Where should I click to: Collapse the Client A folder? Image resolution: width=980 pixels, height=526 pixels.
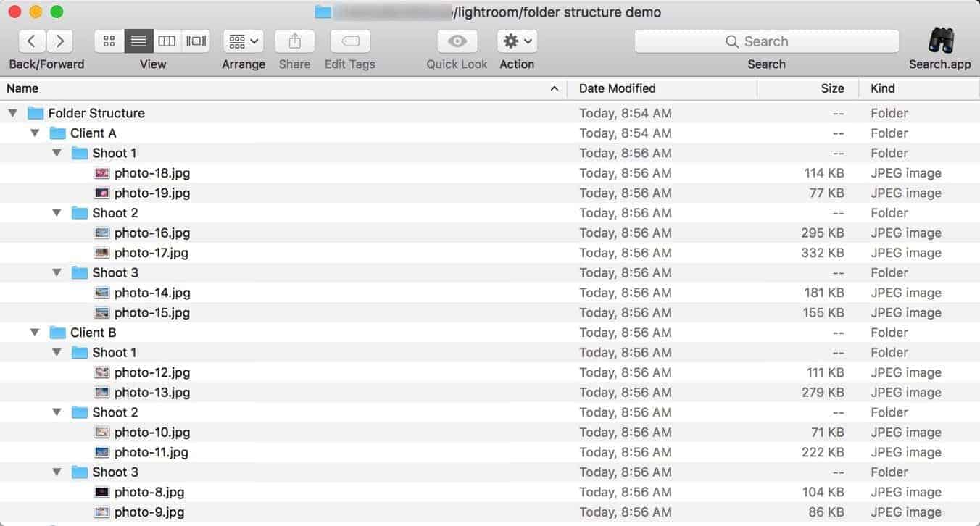pos(35,133)
